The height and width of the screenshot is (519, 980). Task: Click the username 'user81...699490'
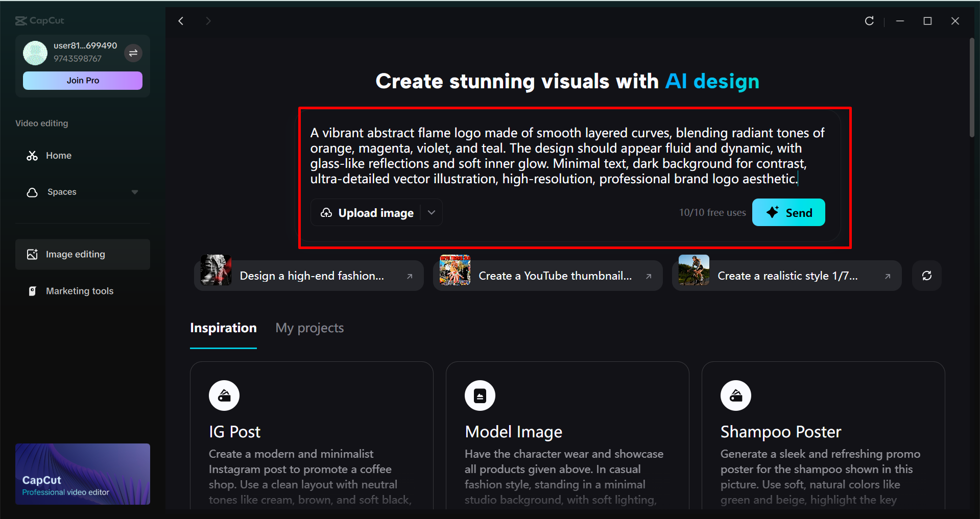[x=85, y=45]
